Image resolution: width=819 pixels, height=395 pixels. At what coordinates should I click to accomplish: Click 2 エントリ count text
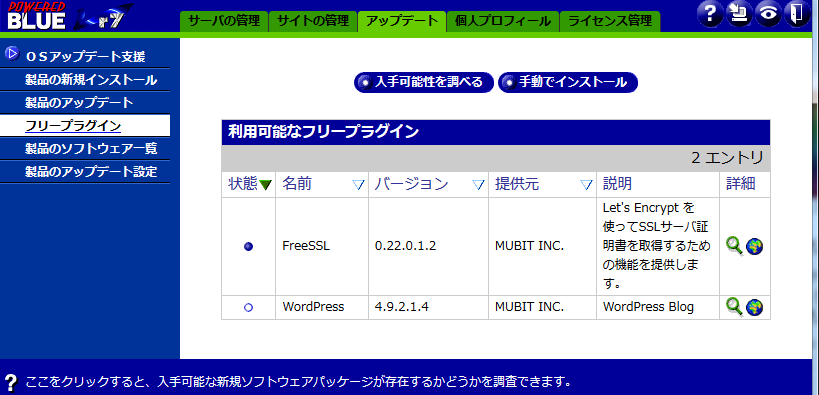pos(727,158)
